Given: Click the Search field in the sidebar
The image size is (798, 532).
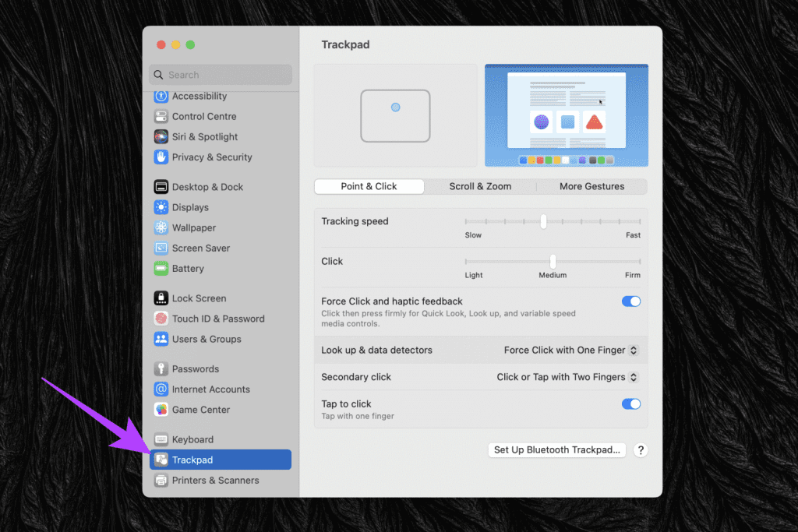Looking at the screenshot, I should (x=220, y=74).
